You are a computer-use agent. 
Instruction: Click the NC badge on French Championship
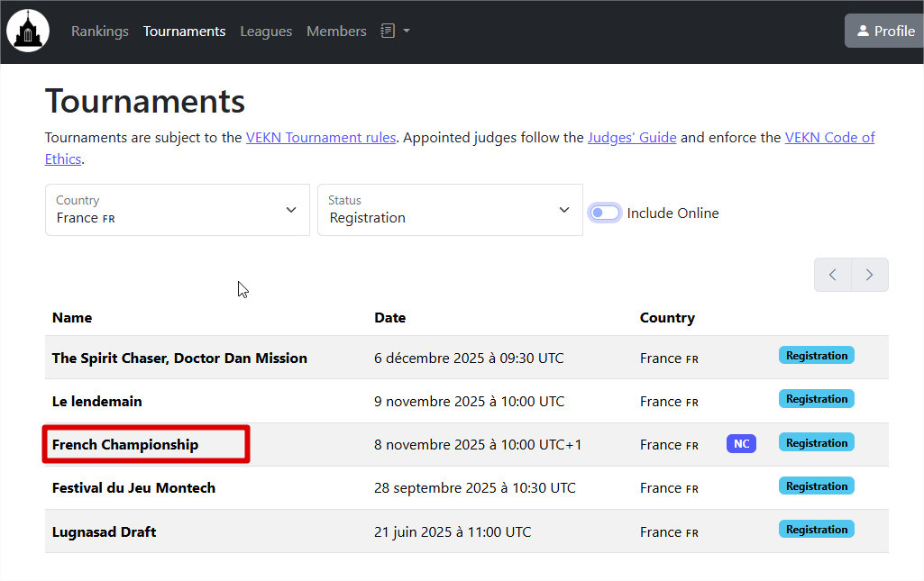(741, 444)
